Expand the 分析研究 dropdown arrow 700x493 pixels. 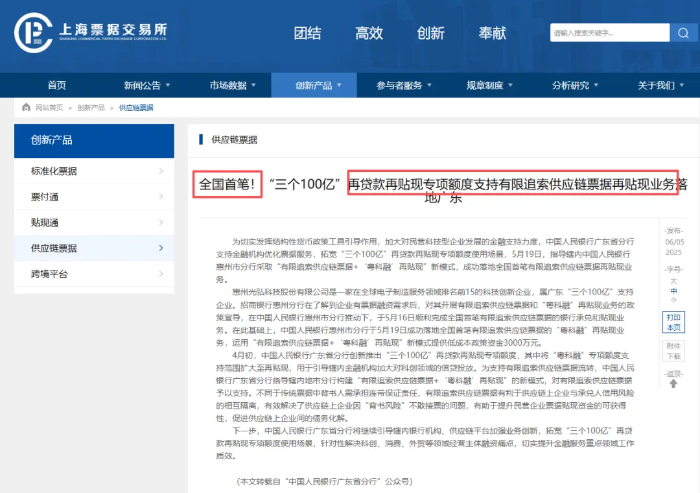click(x=596, y=85)
